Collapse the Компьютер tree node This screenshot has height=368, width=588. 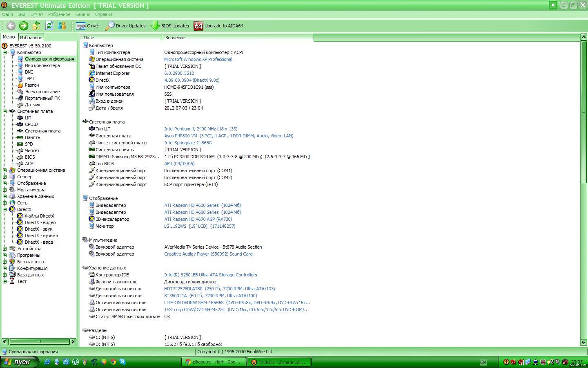pos(5,52)
